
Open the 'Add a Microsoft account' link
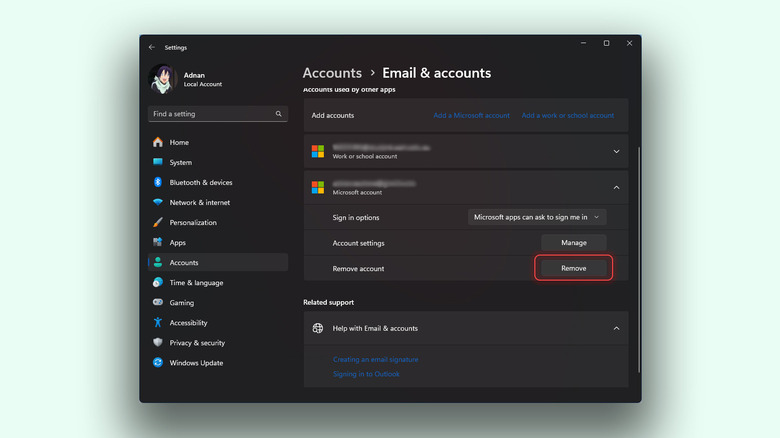tap(471, 115)
